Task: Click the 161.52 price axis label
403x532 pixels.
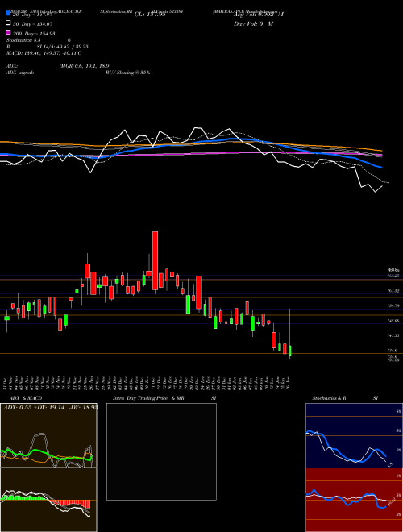Action: tap(393, 291)
